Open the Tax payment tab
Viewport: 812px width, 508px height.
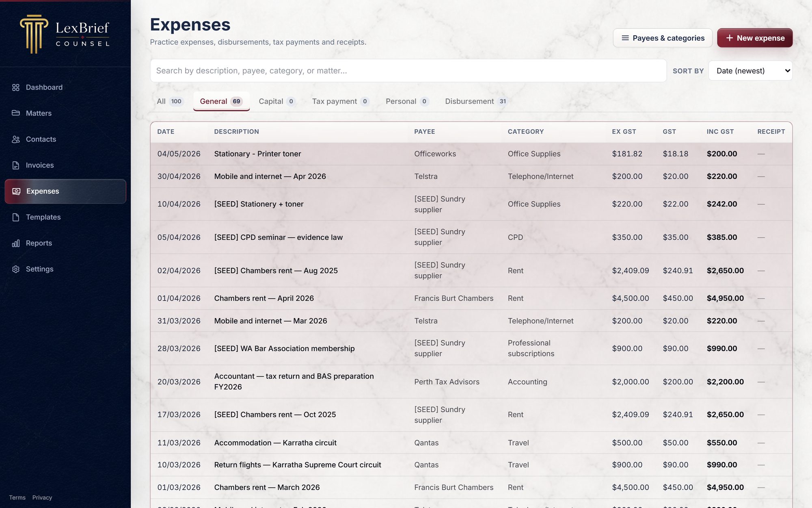pos(341,101)
